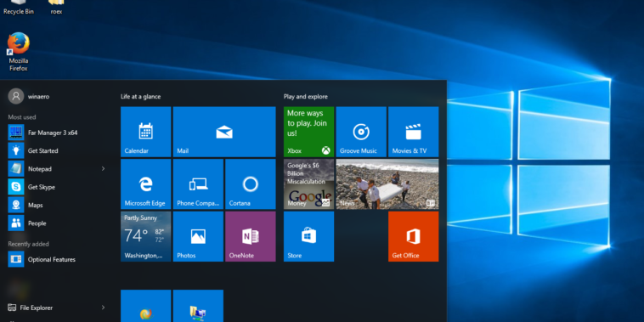Select the Optional Features entry label

coord(51,260)
